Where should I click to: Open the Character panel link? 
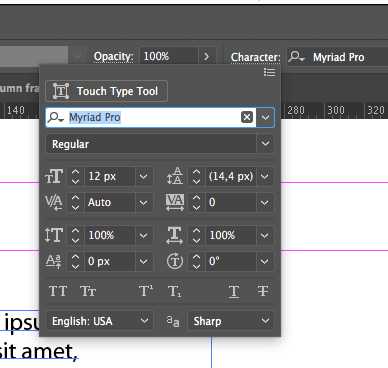pyautogui.click(x=255, y=57)
